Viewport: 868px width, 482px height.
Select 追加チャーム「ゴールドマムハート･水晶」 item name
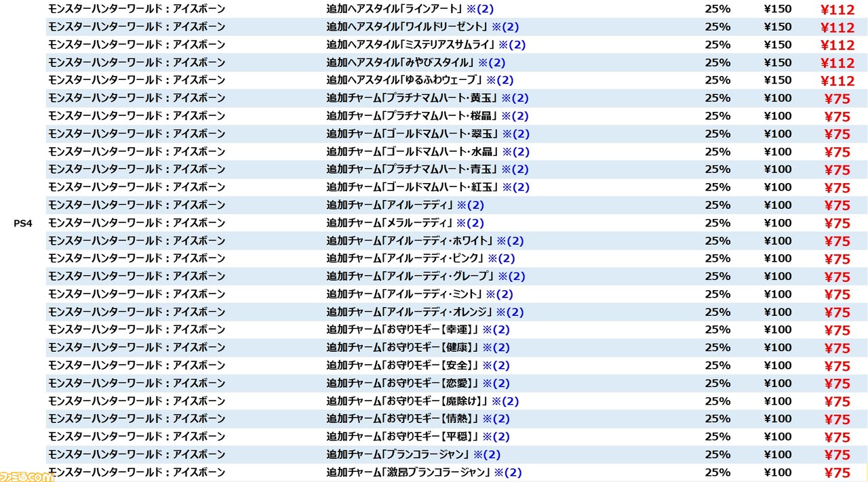tap(414, 151)
